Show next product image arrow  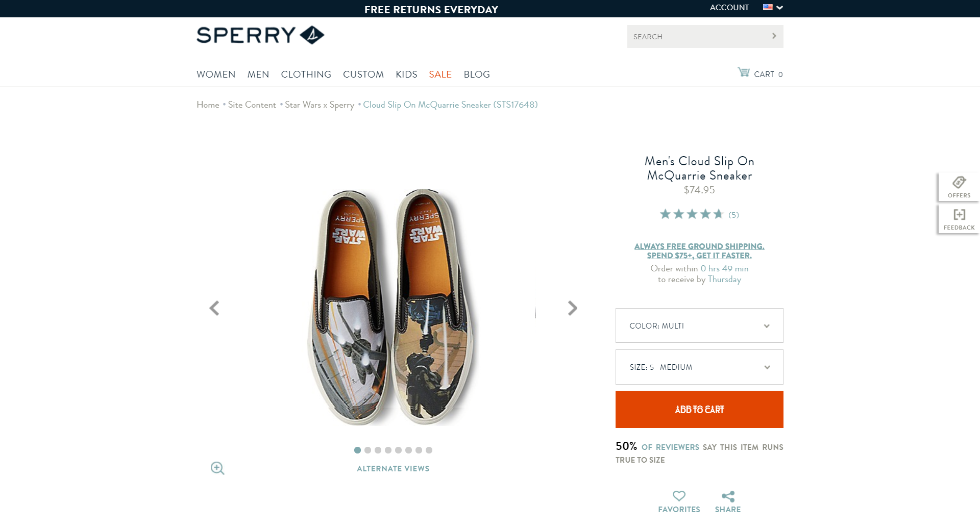tap(573, 308)
